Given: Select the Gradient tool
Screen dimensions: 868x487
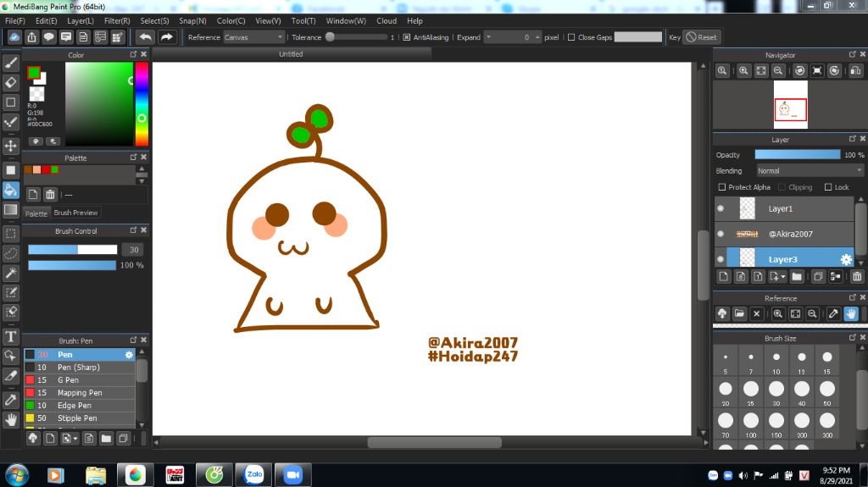Looking at the screenshot, I should [10, 210].
